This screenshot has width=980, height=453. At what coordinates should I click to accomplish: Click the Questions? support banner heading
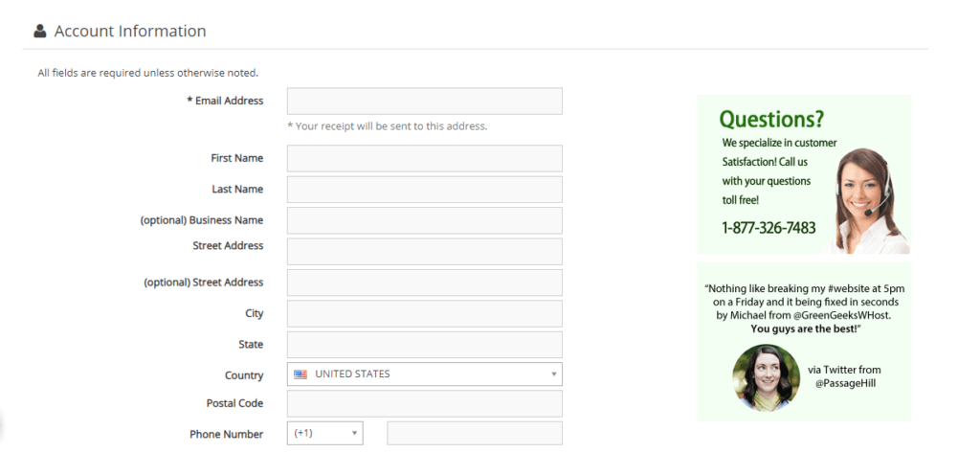771,120
